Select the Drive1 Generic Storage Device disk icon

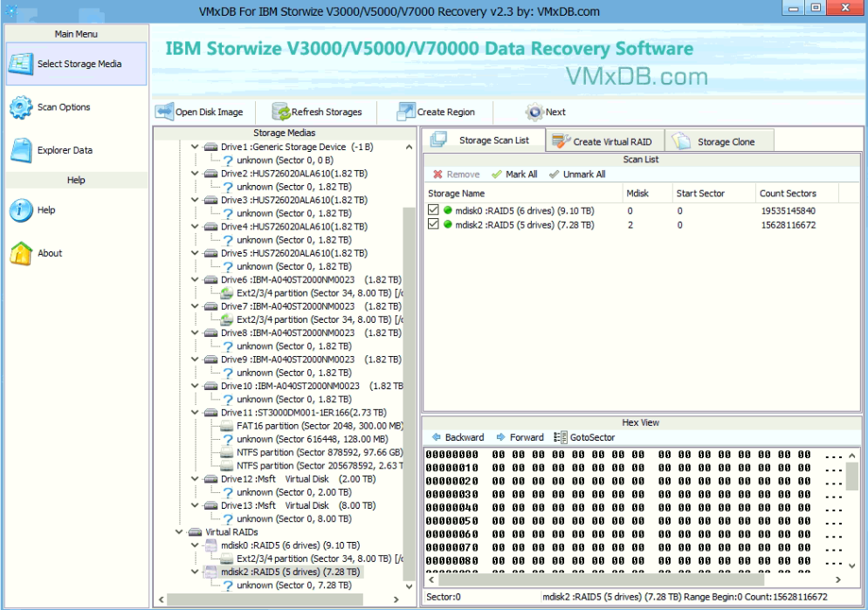[211, 147]
